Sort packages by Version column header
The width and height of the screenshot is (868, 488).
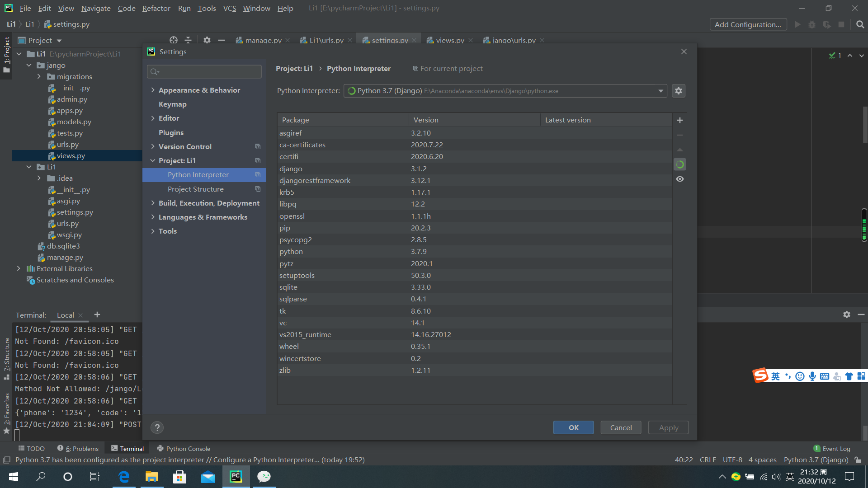[474, 120]
